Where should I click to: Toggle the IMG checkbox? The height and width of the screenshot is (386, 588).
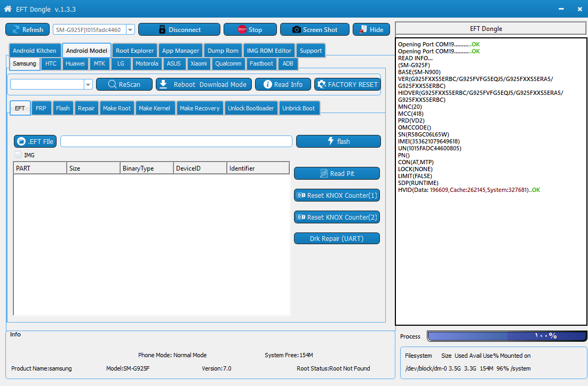[18, 155]
